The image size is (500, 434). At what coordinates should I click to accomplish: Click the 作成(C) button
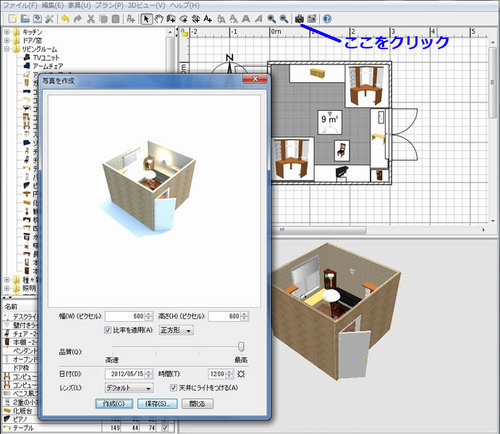coord(114,404)
